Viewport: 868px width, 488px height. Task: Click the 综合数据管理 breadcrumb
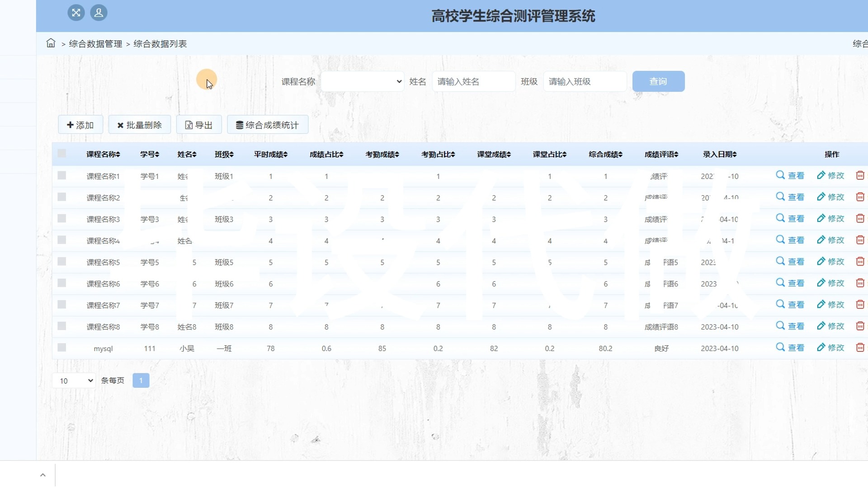pos(95,44)
